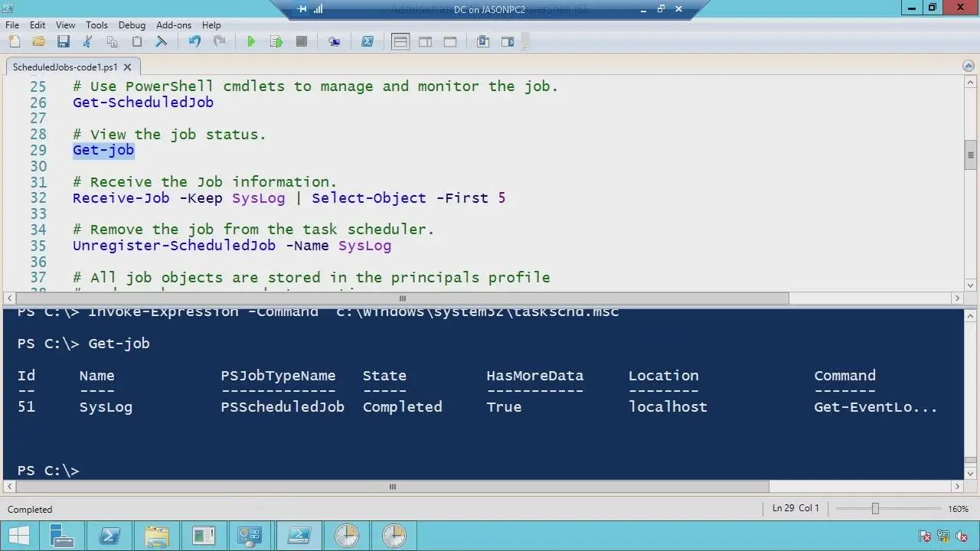Show Script Pane Right layout
This screenshot has height=551, width=980.
point(425,41)
